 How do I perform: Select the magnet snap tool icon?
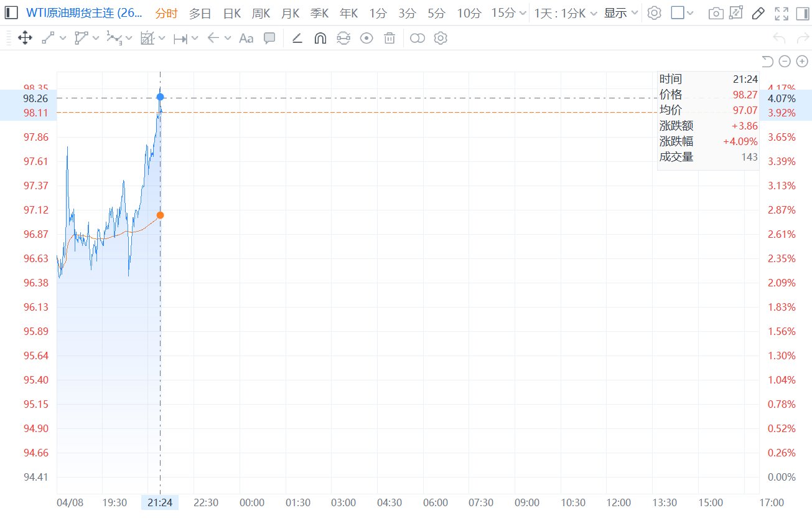tap(320, 39)
